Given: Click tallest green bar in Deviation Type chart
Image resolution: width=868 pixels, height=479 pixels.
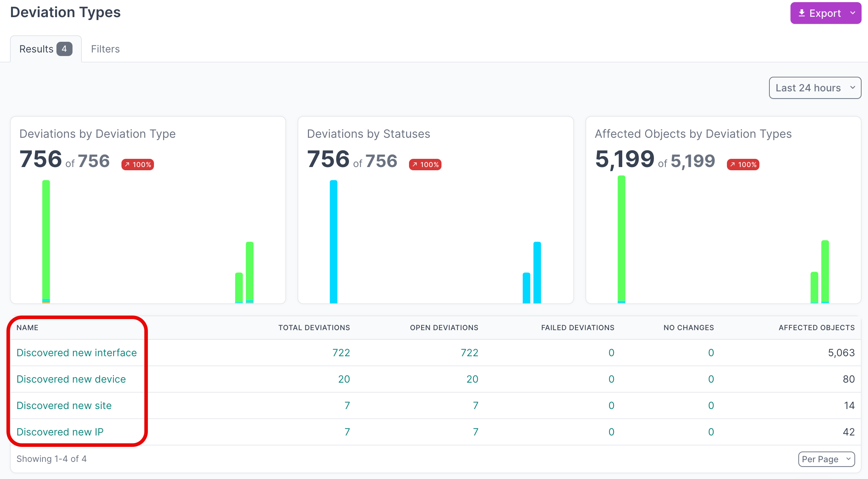Looking at the screenshot, I should 46,239.
